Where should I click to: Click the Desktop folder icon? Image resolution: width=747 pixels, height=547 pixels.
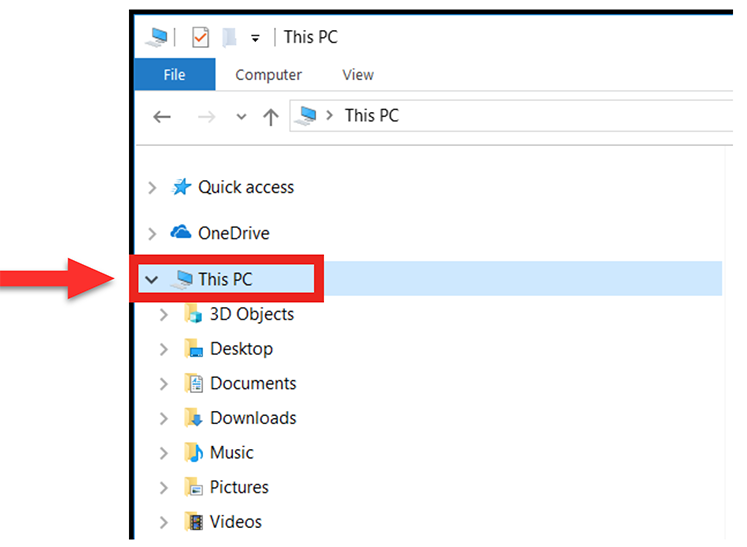pos(193,348)
